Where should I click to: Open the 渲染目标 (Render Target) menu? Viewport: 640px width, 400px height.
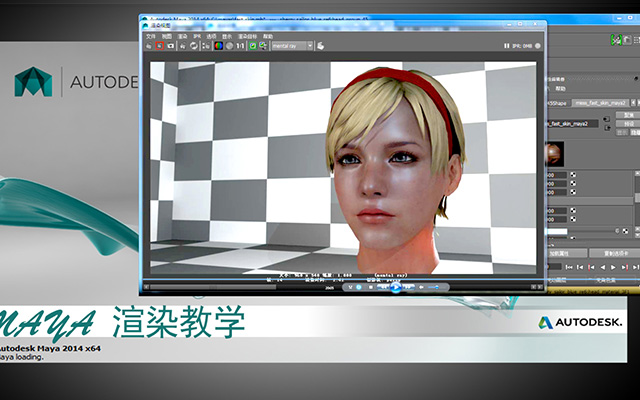[247, 37]
